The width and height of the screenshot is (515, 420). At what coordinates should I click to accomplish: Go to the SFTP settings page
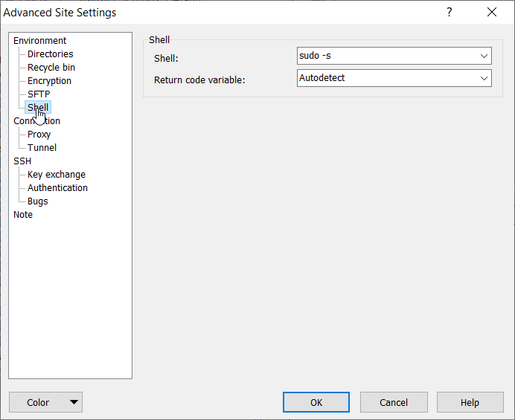39,94
